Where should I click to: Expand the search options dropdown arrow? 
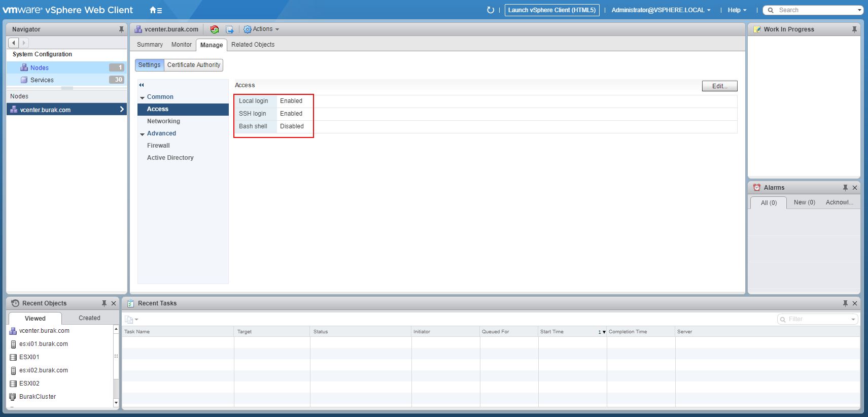point(859,10)
